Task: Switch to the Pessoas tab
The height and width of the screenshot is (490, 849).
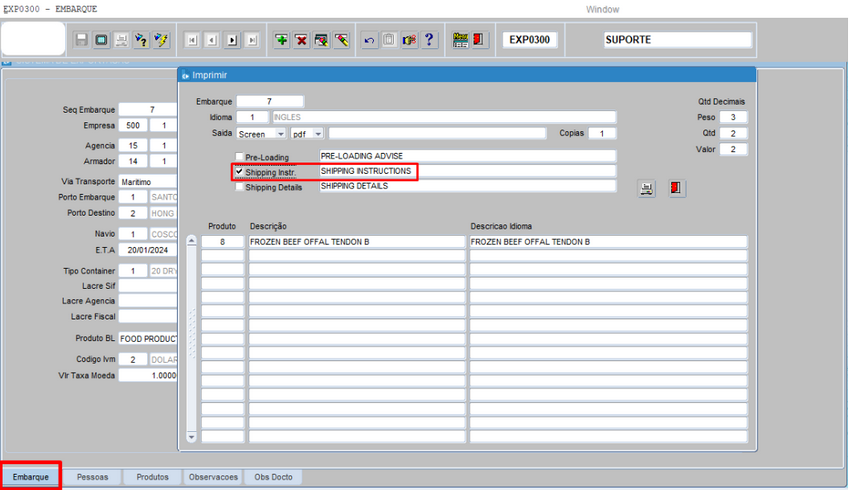Action: click(93, 477)
